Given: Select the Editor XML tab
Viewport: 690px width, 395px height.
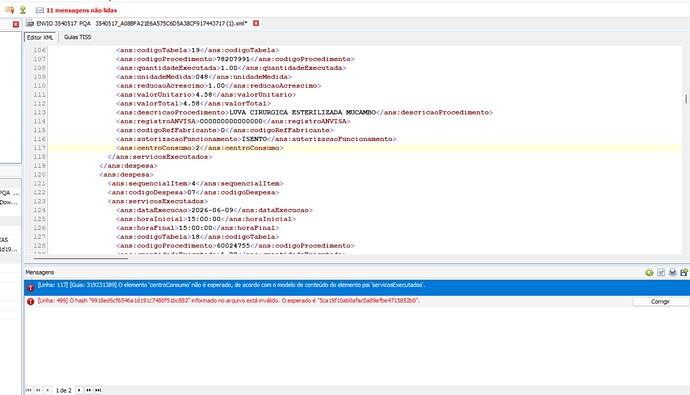Looking at the screenshot, I should coord(40,37).
